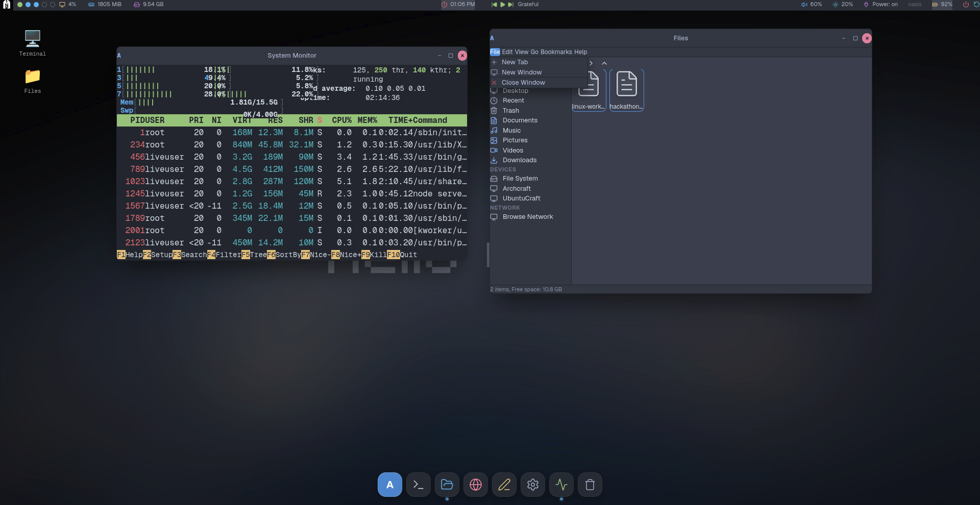Click the CPU% column header
Image resolution: width=980 pixels, height=505 pixels.
[x=341, y=120]
